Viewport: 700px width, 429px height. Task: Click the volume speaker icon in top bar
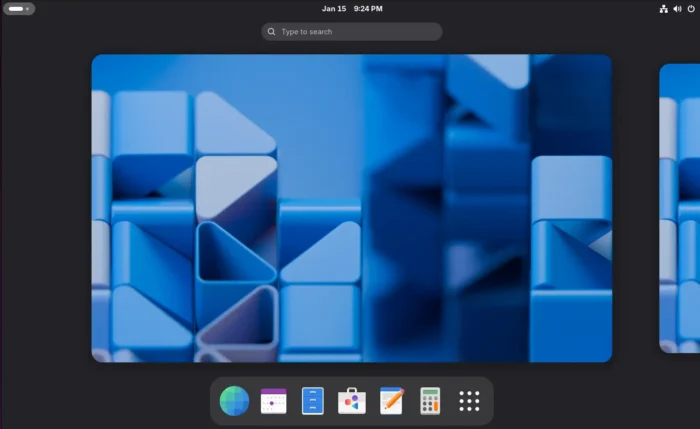[677, 8]
